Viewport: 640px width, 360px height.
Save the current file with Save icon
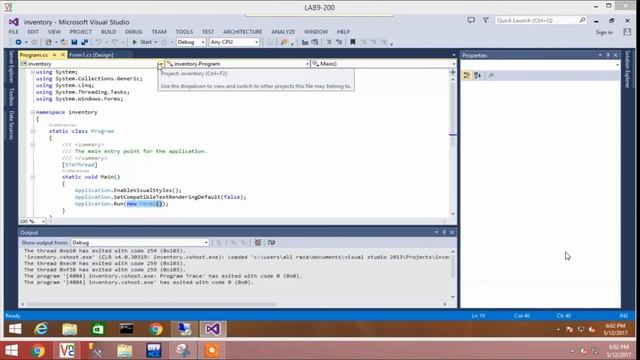(x=74, y=42)
